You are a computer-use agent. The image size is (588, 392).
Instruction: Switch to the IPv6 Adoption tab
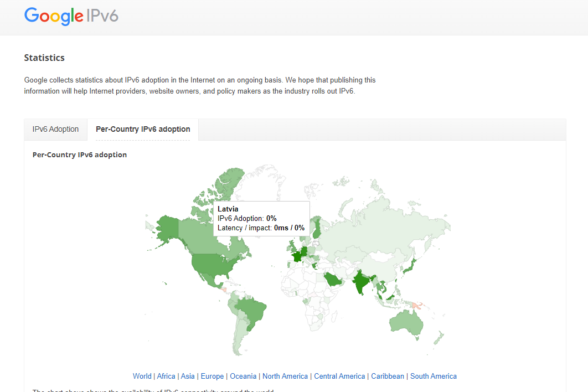click(55, 130)
